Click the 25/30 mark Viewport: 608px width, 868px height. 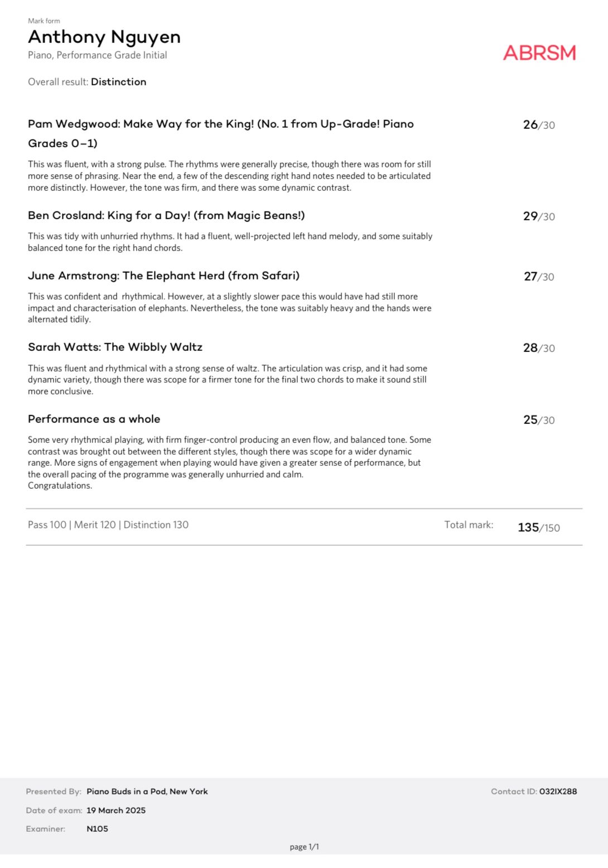coord(539,420)
